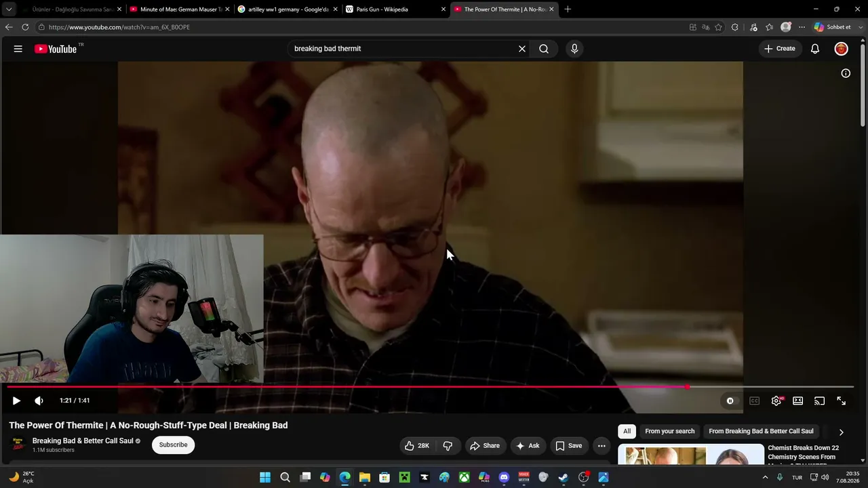Open Steam from the taskbar
The width and height of the screenshot is (868, 488).
click(564, 477)
